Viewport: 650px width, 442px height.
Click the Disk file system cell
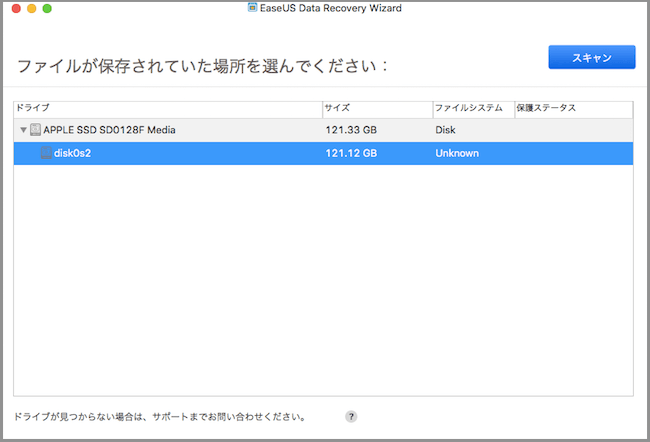445,130
